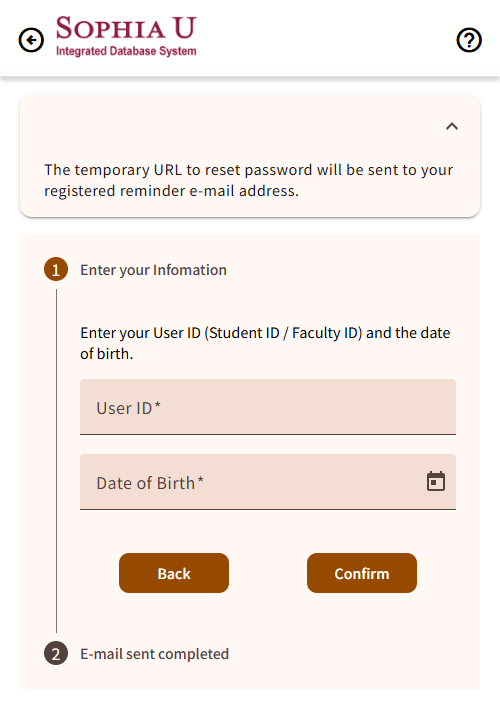Open the calendar date picker icon
This screenshot has width=500, height=701.
pyautogui.click(x=436, y=481)
